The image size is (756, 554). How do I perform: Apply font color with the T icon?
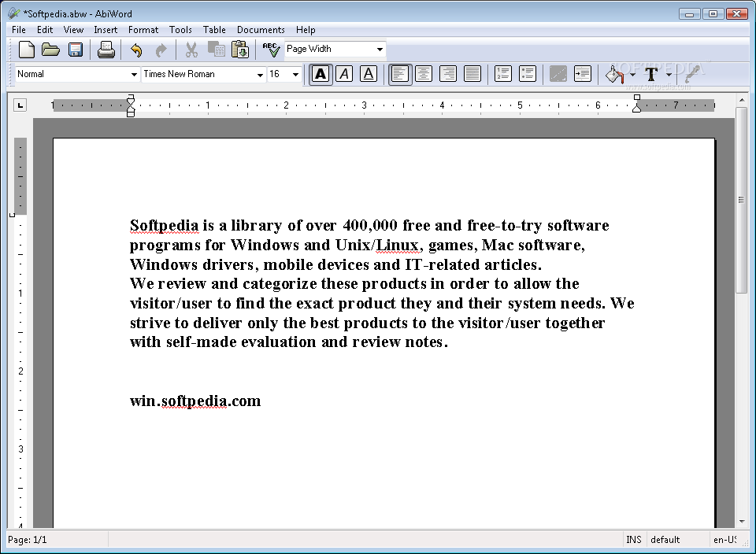[x=651, y=74]
